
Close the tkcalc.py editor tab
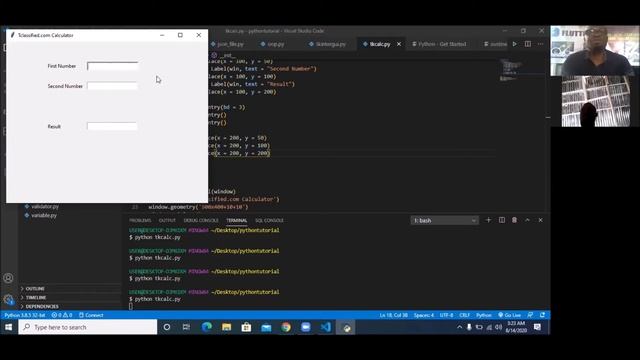click(399, 44)
